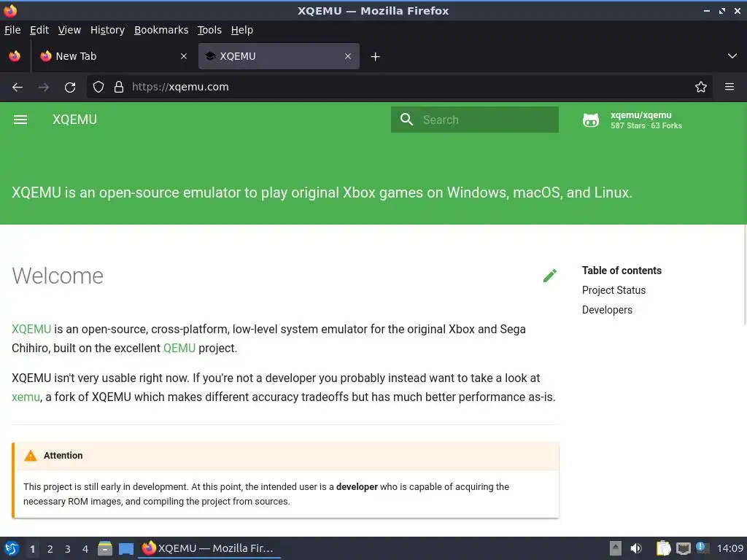This screenshot has height=560, width=747.
Task: Open the xemu fork link
Action: 26,397
